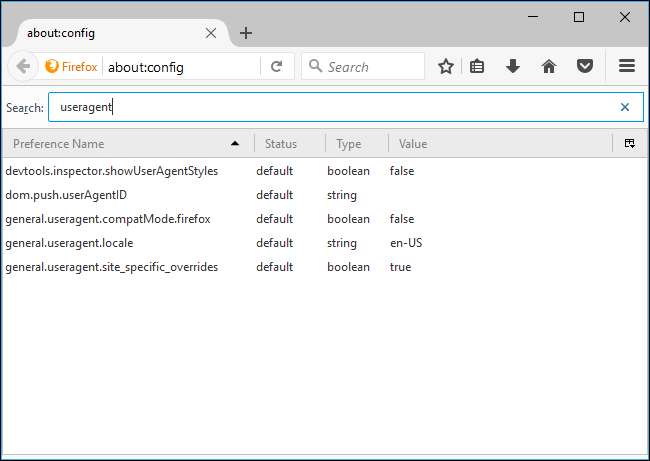Sort by Status column header
This screenshot has width=650, height=461.
coord(290,144)
